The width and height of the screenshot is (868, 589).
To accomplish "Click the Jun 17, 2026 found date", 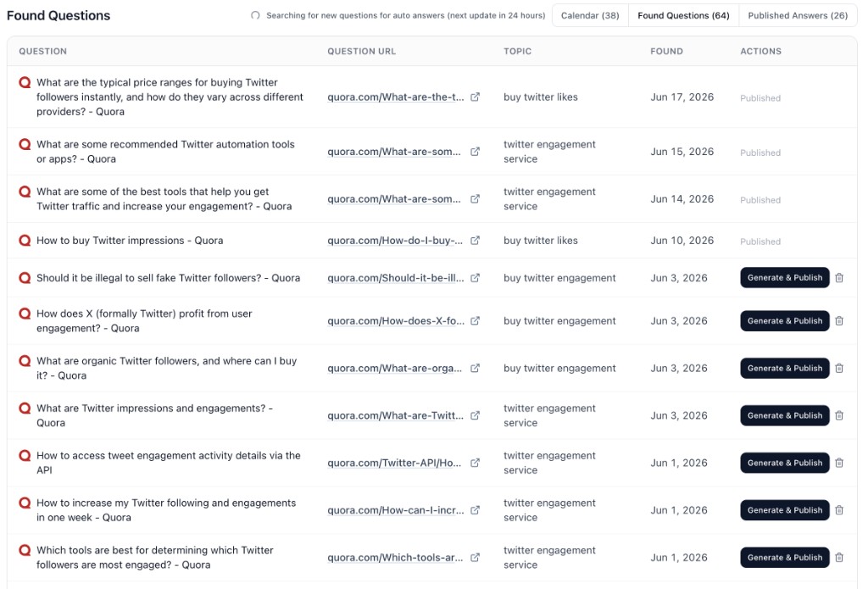I will click(682, 97).
